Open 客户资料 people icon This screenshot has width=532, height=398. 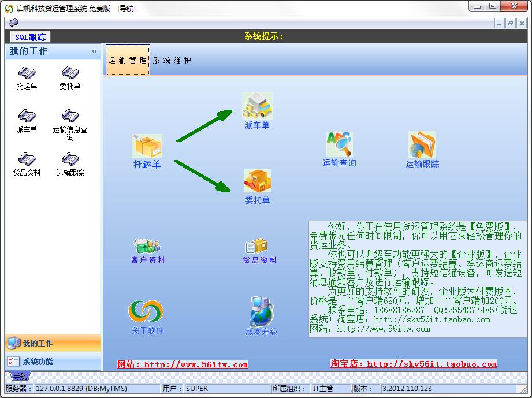click(x=148, y=246)
